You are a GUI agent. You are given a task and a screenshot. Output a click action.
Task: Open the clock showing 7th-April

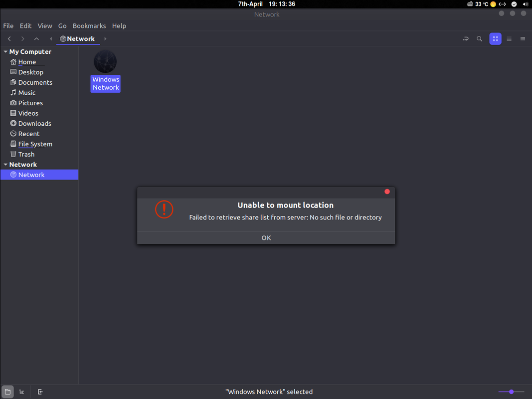[x=266, y=4]
